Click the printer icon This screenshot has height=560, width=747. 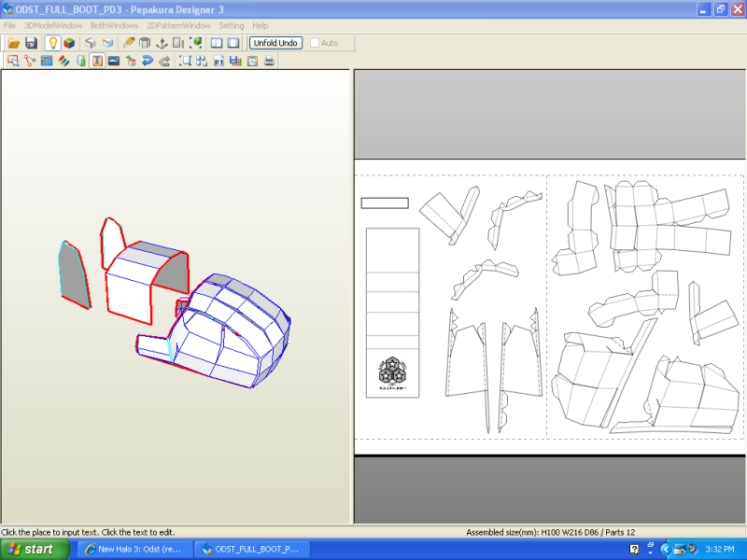tap(270, 61)
